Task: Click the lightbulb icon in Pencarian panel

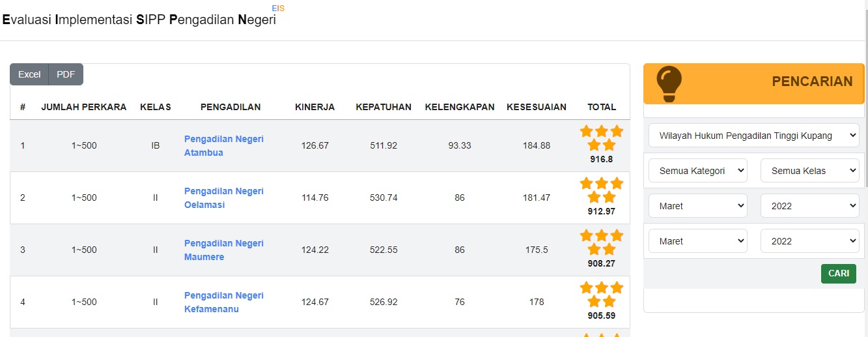Action: pyautogui.click(x=669, y=84)
